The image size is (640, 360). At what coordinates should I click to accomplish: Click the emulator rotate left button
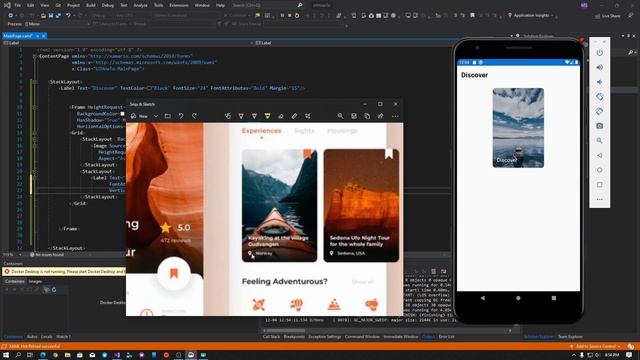pyautogui.click(x=600, y=97)
